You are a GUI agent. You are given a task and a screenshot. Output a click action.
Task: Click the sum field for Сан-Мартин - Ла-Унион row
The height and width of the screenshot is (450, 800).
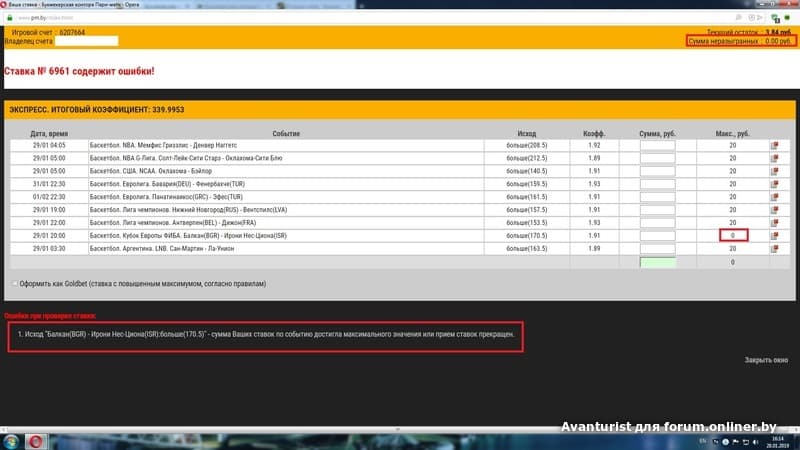tap(657, 248)
